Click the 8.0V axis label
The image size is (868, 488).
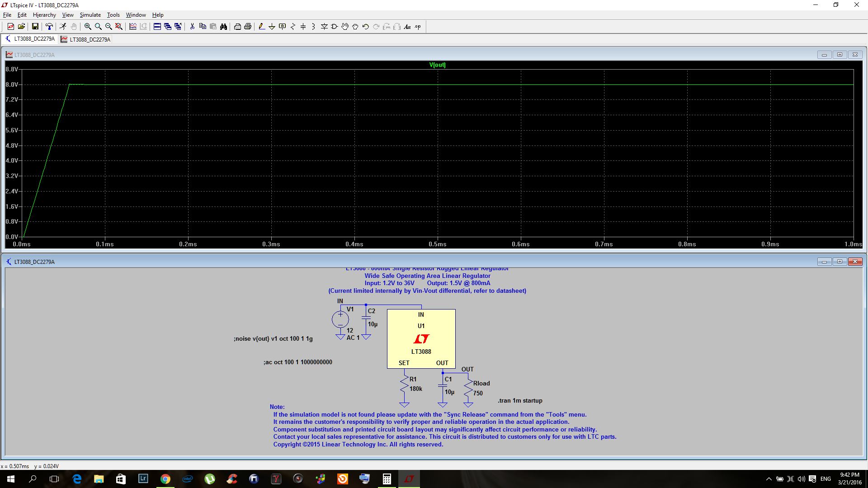12,84
